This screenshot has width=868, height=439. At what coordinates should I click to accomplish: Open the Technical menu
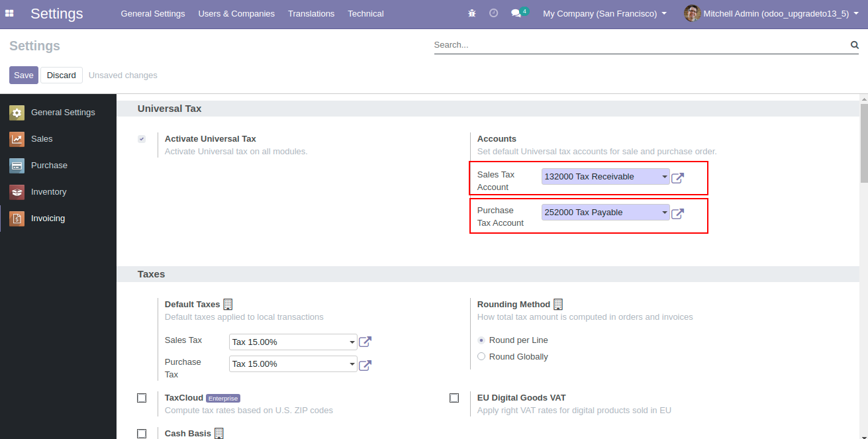coord(365,13)
